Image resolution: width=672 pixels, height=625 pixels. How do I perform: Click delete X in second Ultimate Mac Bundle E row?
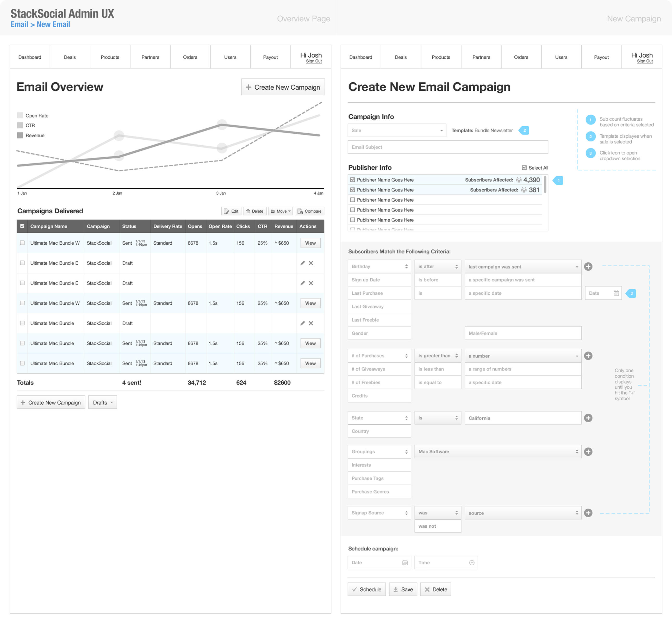click(311, 283)
